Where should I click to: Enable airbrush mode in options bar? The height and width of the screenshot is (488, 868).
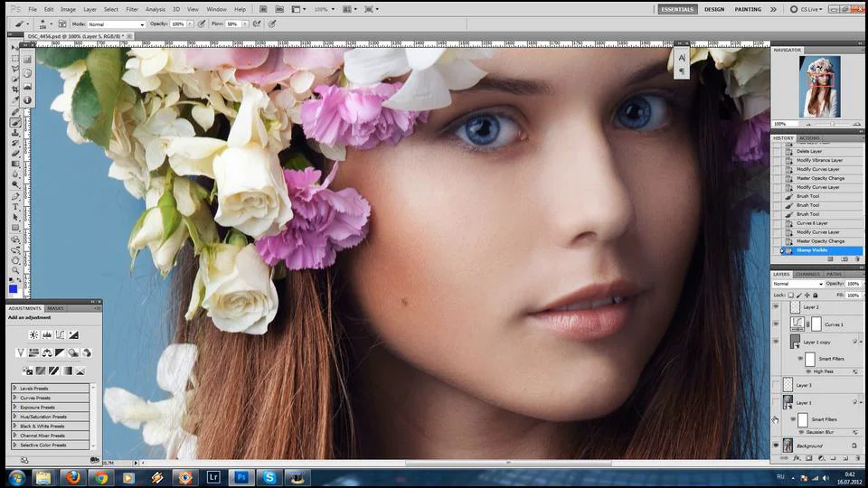pyautogui.click(x=257, y=23)
